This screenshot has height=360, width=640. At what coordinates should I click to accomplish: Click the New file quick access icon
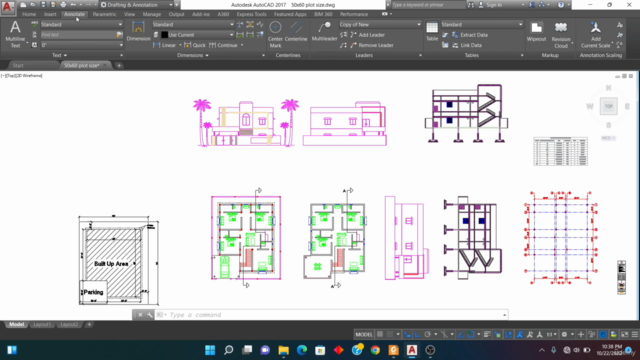(23, 5)
